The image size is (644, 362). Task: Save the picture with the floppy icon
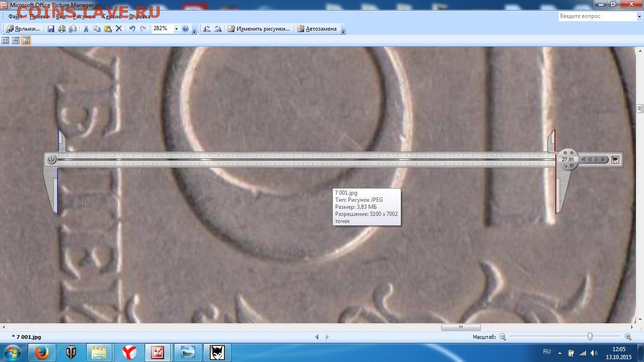point(51,29)
